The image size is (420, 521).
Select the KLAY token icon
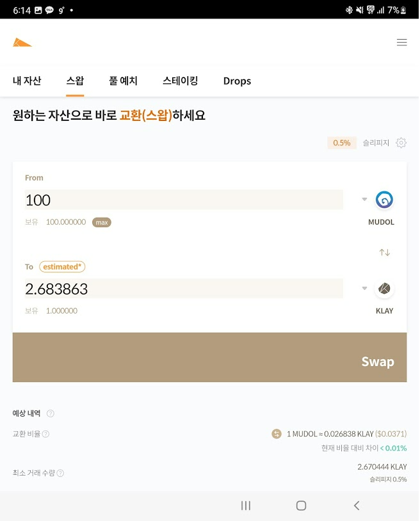(384, 289)
